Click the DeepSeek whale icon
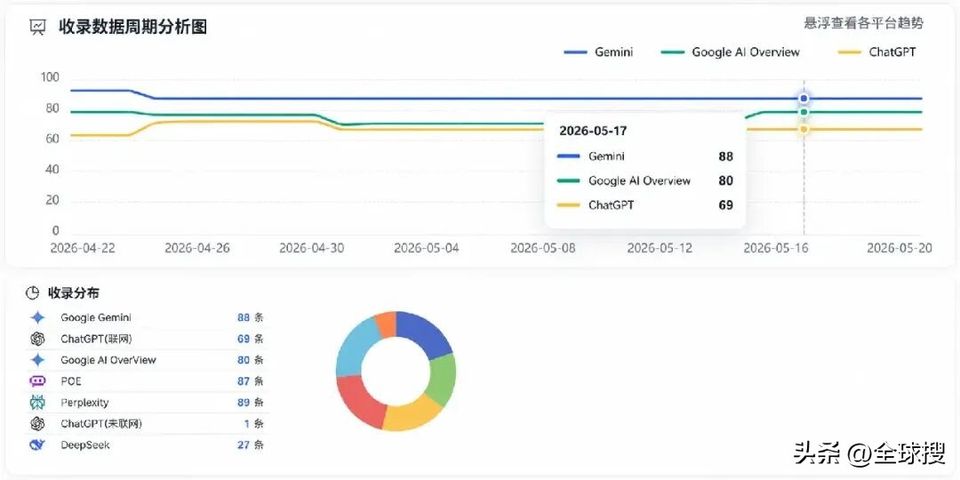Viewport: 960px width, 480px height. (38, 445)
